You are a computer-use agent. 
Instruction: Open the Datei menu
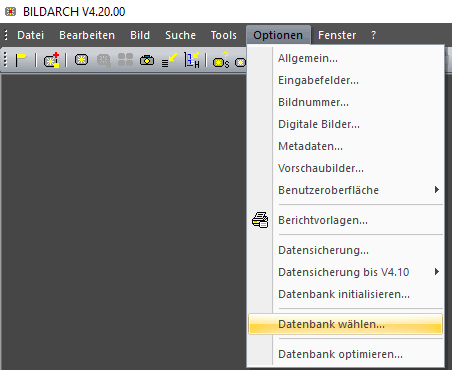30,35
